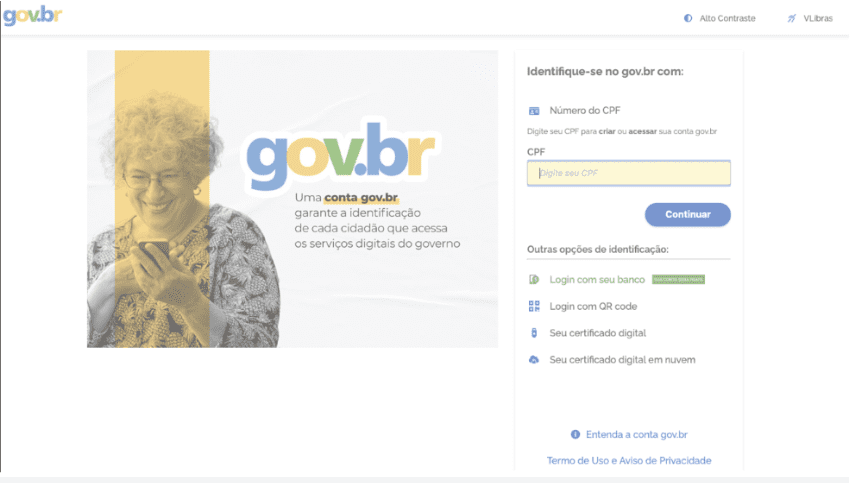The height and width of the screenshot is (483, 854).
Task: Click the QR code icon
Action: pos(534,307)
